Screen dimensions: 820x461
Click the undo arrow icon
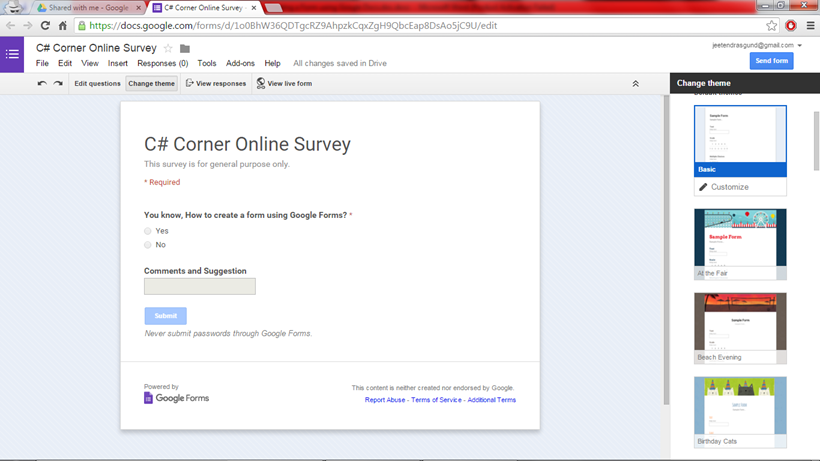click(42, 83)
